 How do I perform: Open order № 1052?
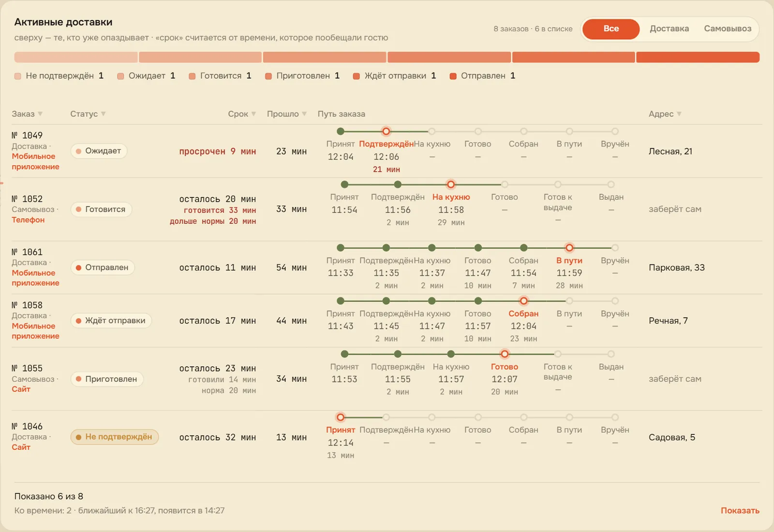pos(27,199)
